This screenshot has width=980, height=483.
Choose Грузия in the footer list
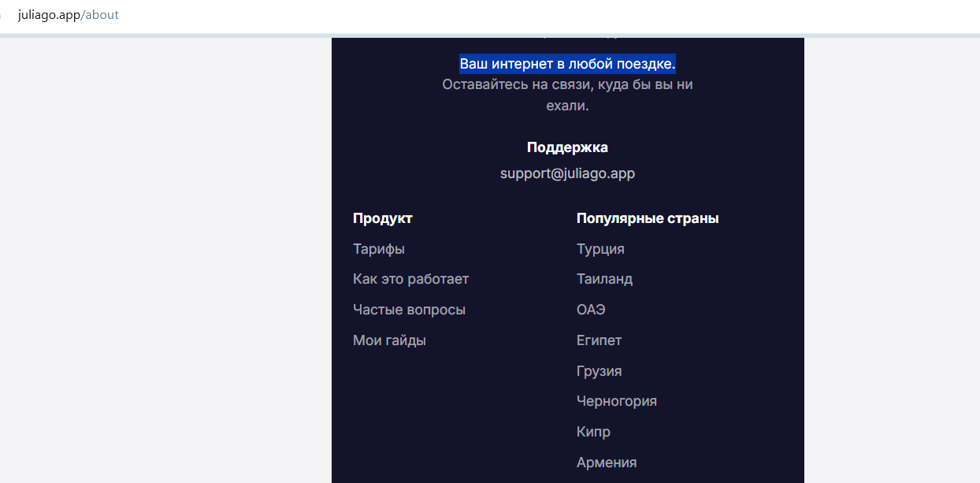[x=600, y=371]
